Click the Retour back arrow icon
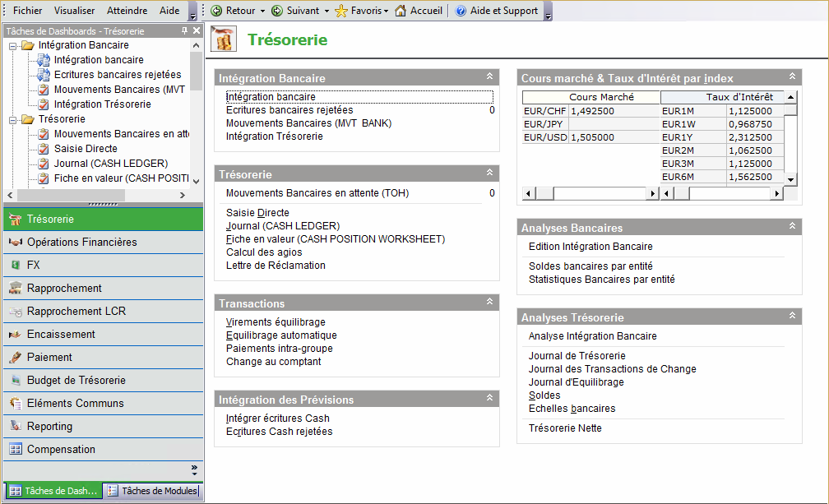This screenshot has width=829, height=504. pyautogui.click(x=216, y=11)
